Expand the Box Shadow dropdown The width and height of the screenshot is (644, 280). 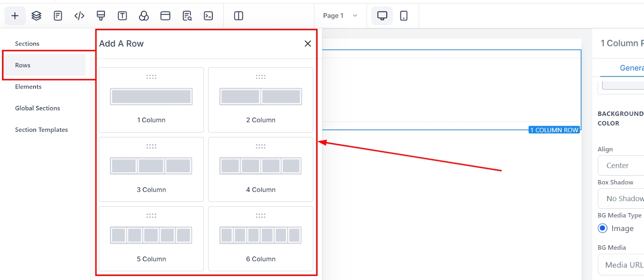click(622, 199)
